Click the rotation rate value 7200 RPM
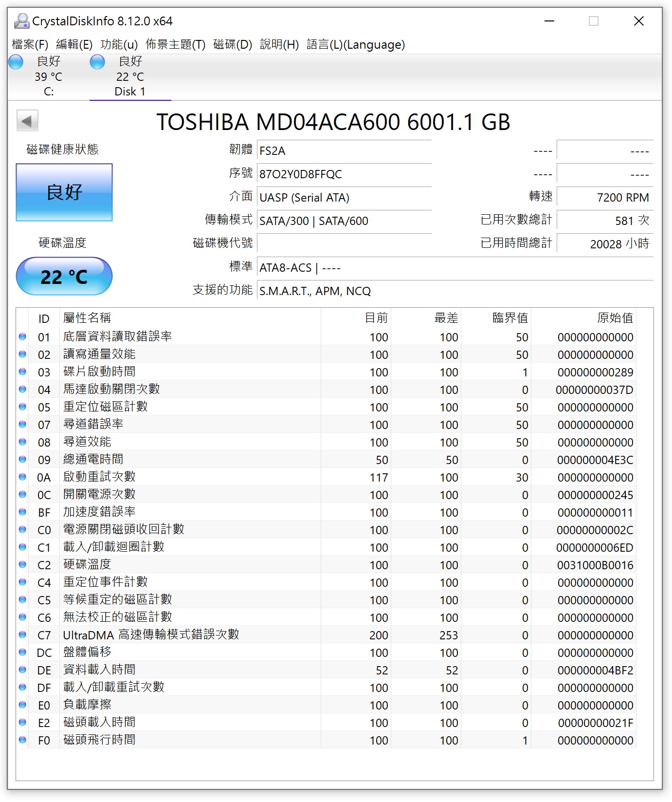Screen dimensions: 672x802 click(x=605, y=198)
